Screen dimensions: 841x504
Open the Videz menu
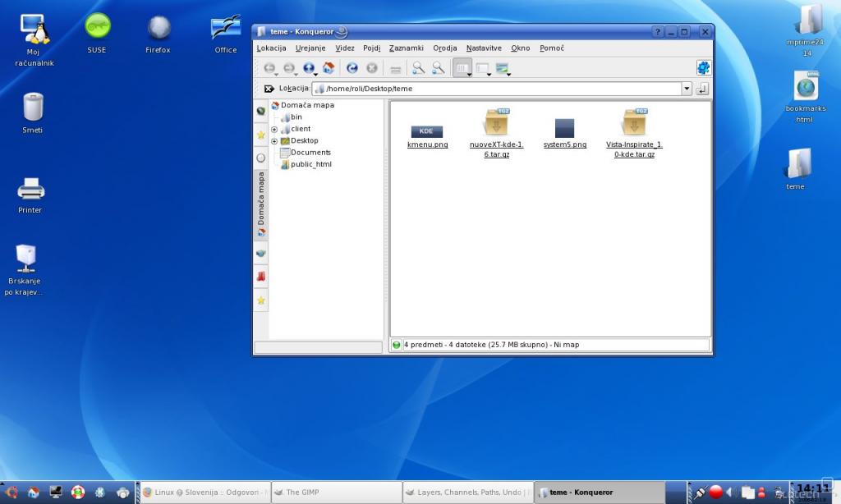345,48
